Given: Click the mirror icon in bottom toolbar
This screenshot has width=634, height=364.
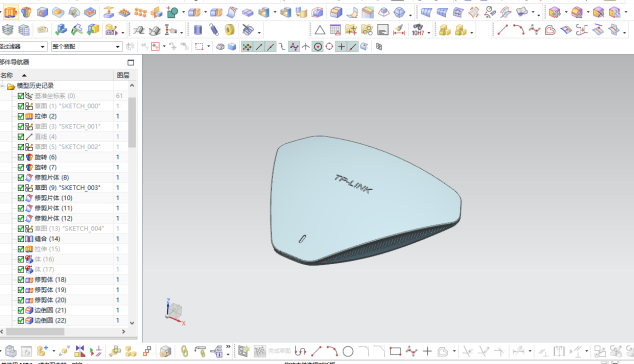Looking at the screenshot, I should tap(80, 351).
